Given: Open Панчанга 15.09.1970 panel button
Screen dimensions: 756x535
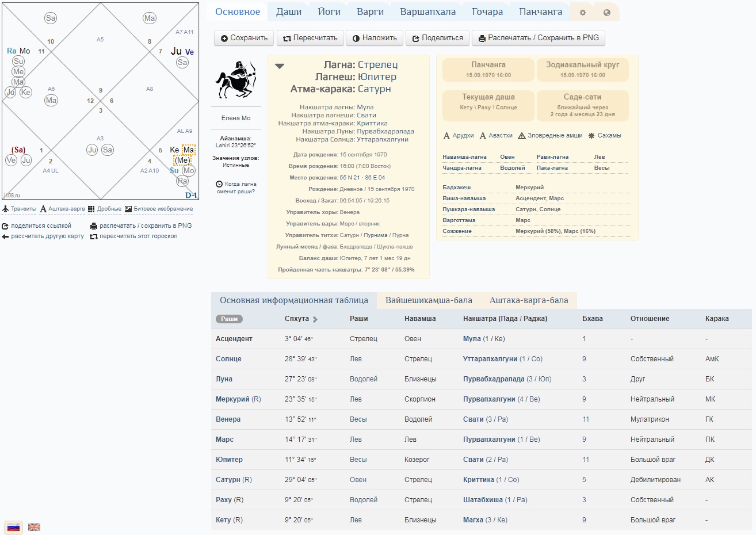Looking at the screenshot, I should 488,70.
